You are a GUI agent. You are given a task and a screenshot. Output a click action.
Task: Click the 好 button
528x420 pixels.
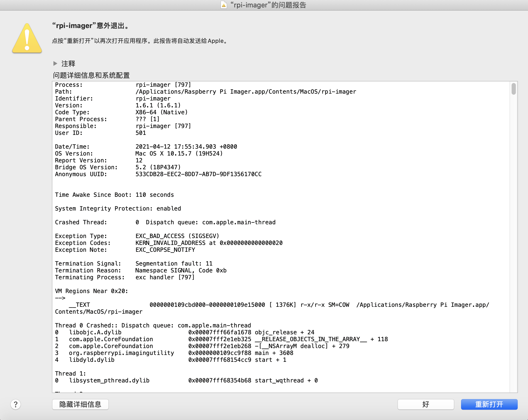pyautogui.click(x=426, y=404)
